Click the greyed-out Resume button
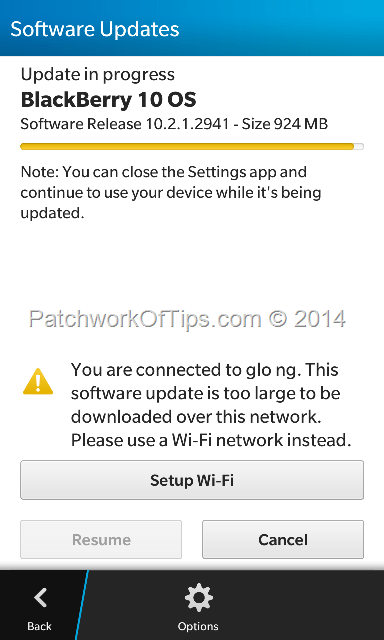 pos(101,540)
